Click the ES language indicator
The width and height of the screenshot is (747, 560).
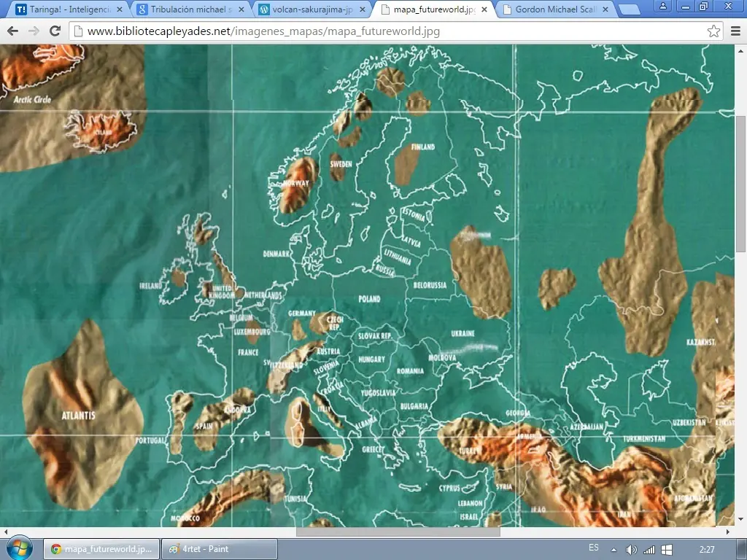pos(594,548)
